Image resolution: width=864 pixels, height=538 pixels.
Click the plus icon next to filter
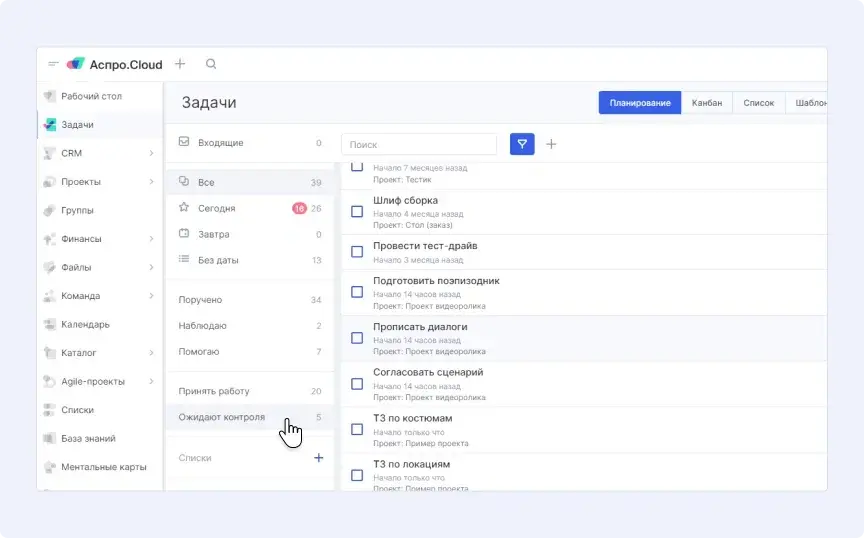click(551, 144)
